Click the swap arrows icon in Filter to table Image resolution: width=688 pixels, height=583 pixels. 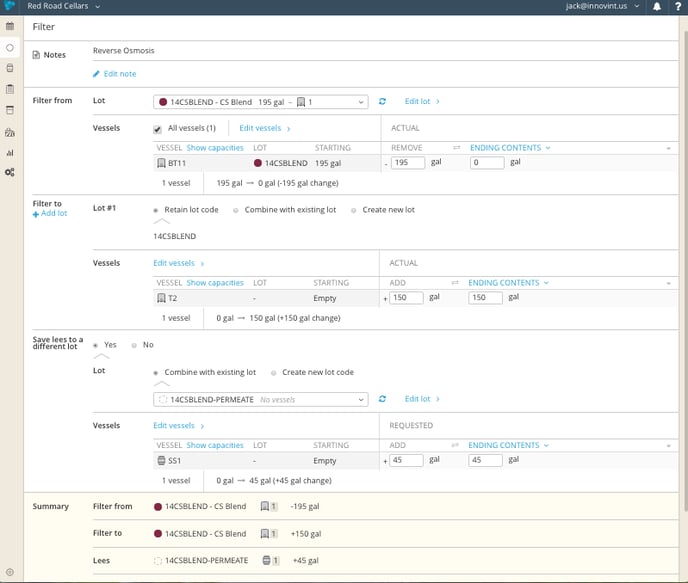[455, 283]
